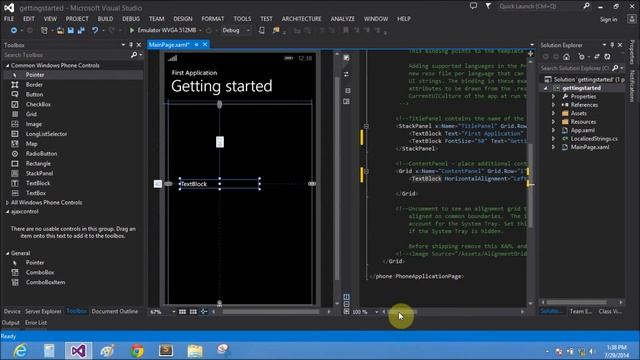Select the Map control in Toolbox

(x=31, y=144)
